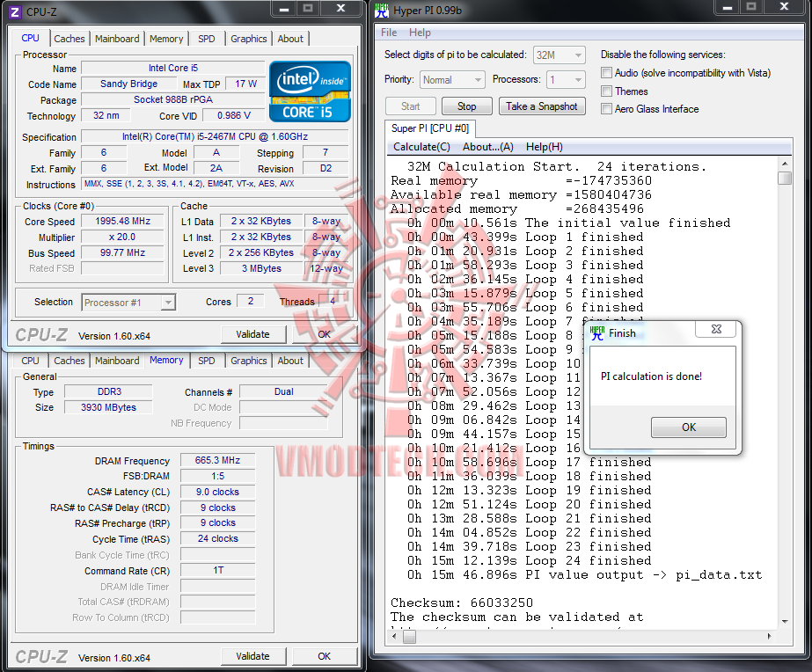Click the Specification i5-2467M text field

coord(215,136)
